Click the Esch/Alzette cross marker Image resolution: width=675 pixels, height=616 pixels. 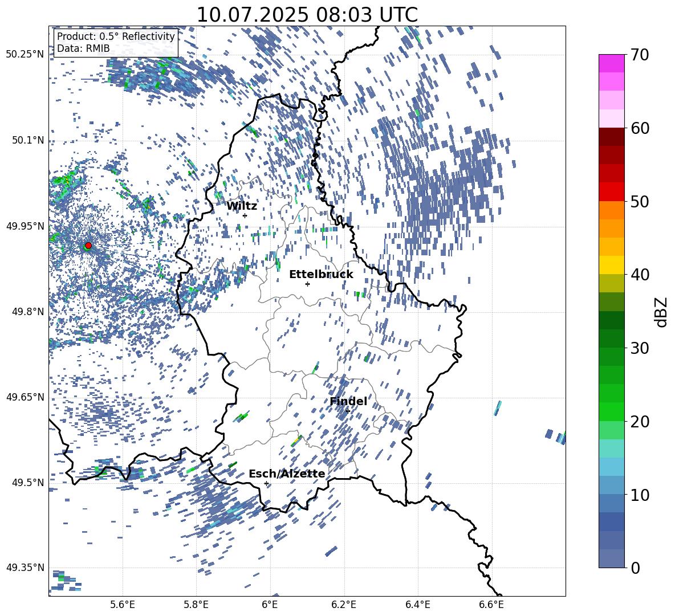point(266,483)
